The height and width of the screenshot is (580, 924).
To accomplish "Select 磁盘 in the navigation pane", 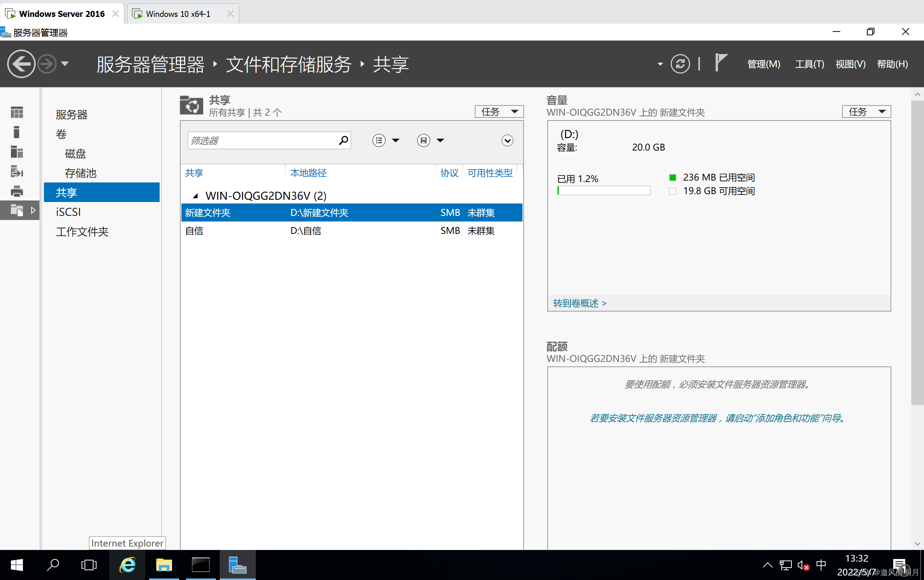I will [75, 154].
